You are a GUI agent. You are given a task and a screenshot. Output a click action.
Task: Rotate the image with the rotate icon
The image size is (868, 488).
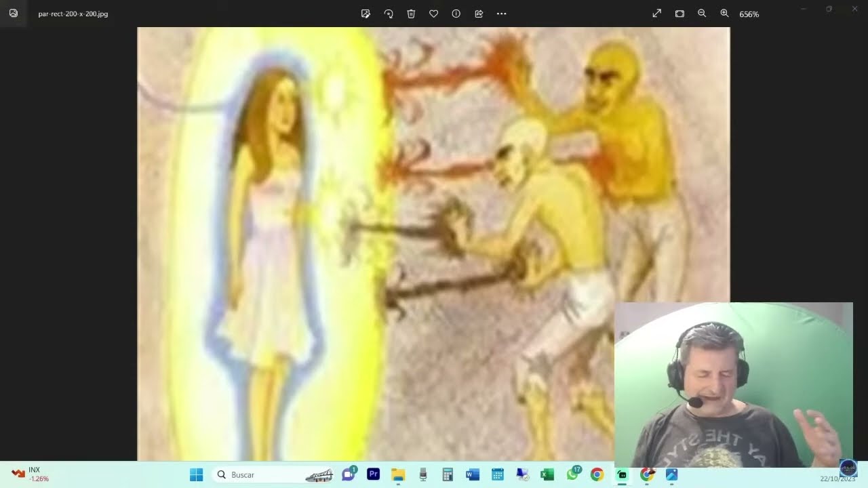tap(389, 14)
